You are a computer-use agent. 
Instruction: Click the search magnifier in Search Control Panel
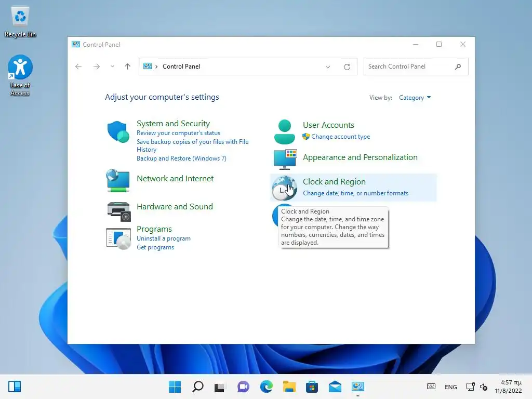(x=458, y=66)
